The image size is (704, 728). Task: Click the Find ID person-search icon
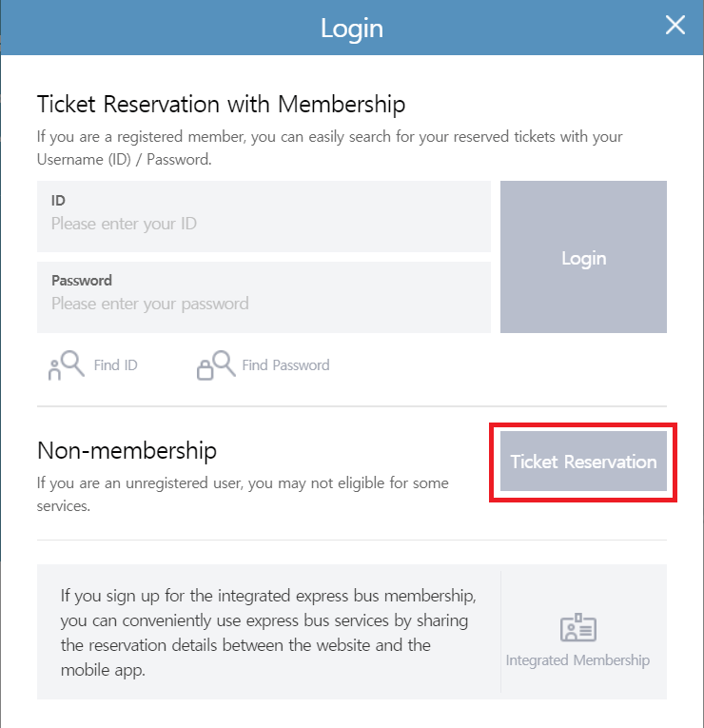point(66,365)
